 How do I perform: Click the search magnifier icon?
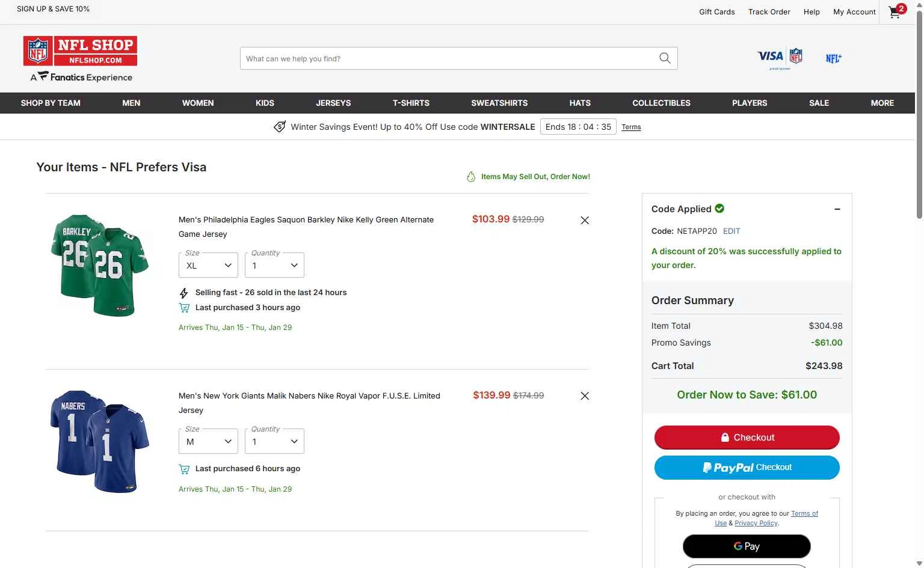(665, 58)
